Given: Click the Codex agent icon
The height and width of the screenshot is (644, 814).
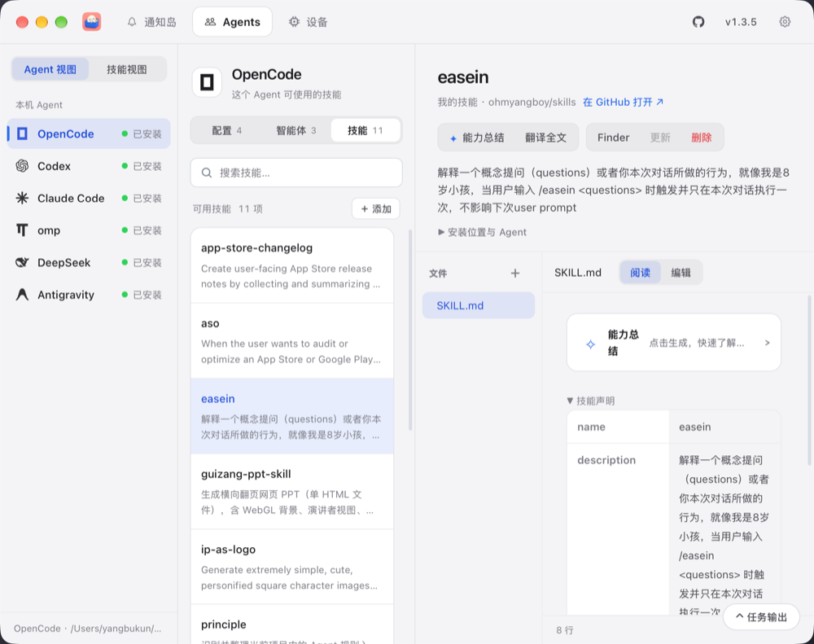Looking at the screenshot, I should tap(22, 166).
